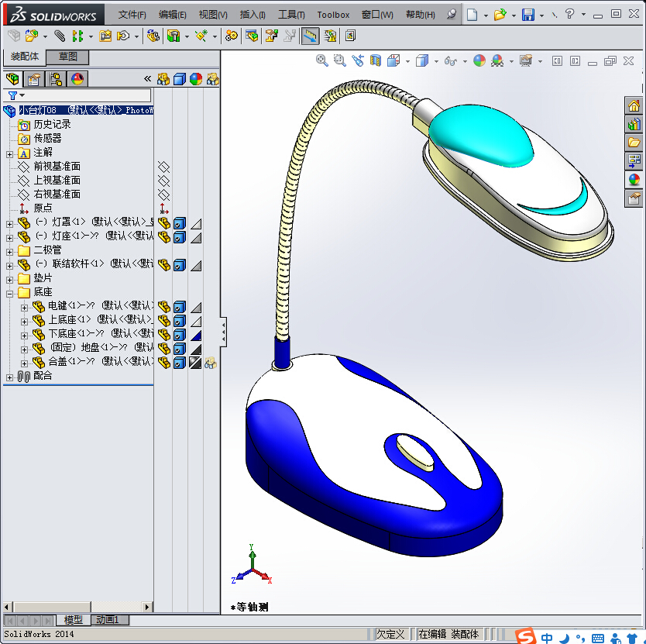Image resolution: width=646 pixels, height=644 pixels.
Task: Open SolidWorks Resources home task pane
Action: pos(634,106)
